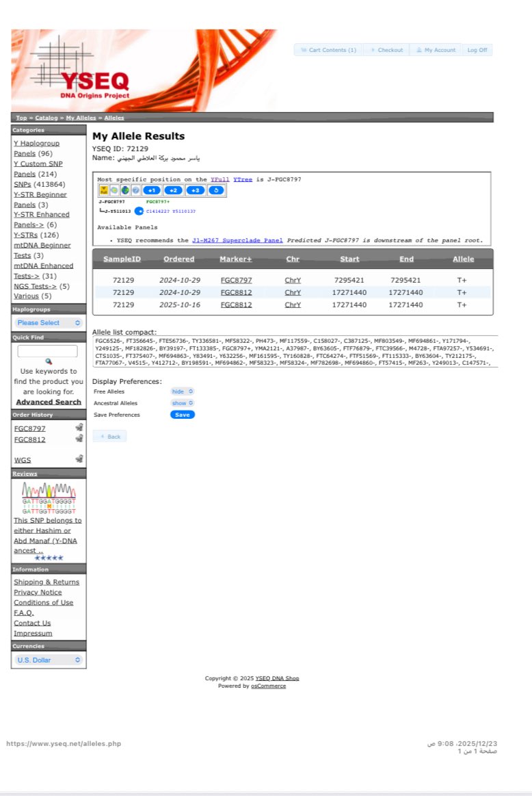Click the YSEQ logo banner
Image resolution: width=532 pixels, height=796 pixels.
coord(144,70)
